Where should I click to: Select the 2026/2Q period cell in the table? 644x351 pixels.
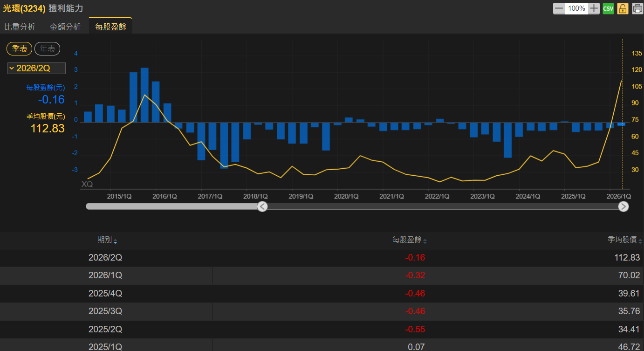(x=105, y=257)
